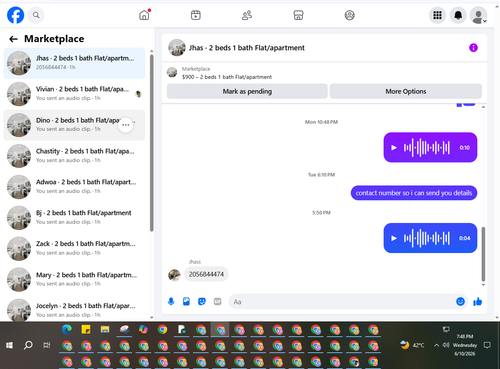
Task: Open conversation information (purple i icon)
Action: pos(473,48)
